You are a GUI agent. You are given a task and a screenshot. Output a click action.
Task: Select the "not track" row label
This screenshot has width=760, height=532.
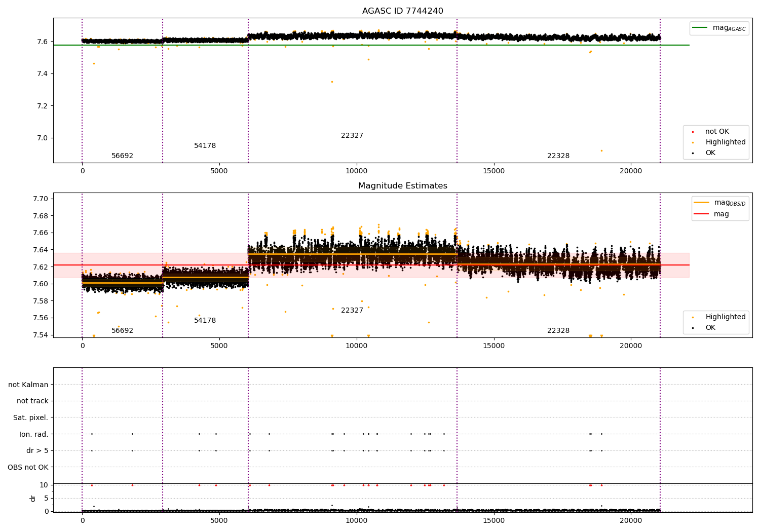point(32,401)
